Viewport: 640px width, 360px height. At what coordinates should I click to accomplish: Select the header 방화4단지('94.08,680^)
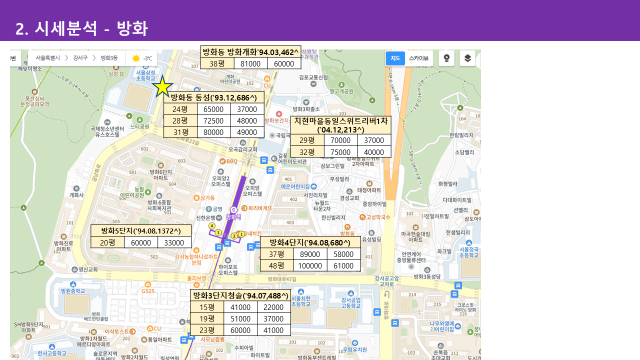pyautogui.click(x=310, y=242)
